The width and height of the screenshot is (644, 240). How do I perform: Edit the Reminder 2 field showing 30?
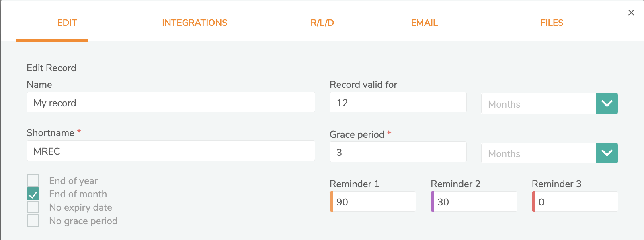(x=475, y=202)
